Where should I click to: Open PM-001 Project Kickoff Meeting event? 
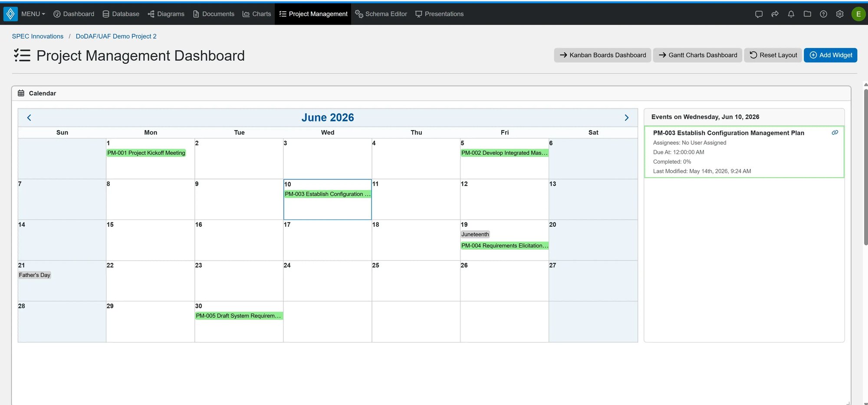click(146, 153)
